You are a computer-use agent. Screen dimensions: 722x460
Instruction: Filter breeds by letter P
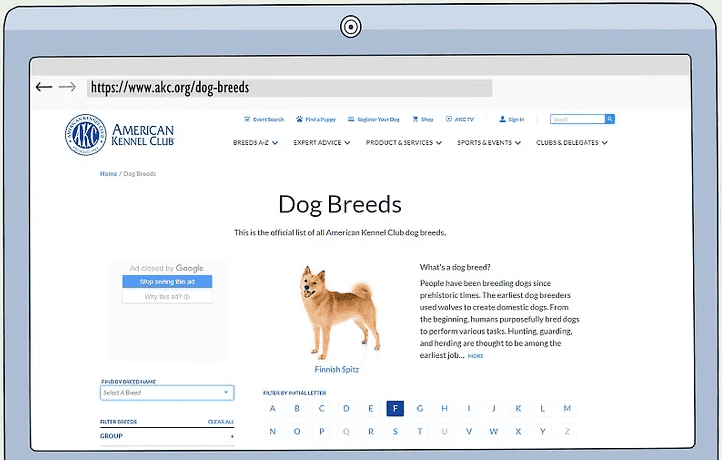tap(321, 431)
